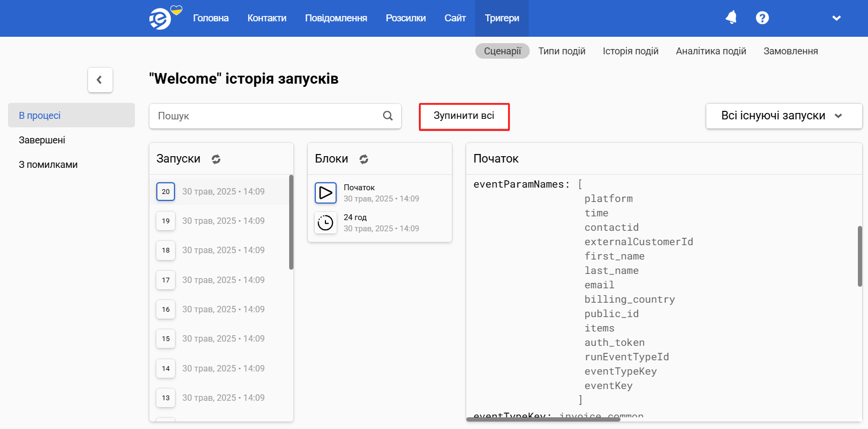Select launch number 17

coord(166,280)
